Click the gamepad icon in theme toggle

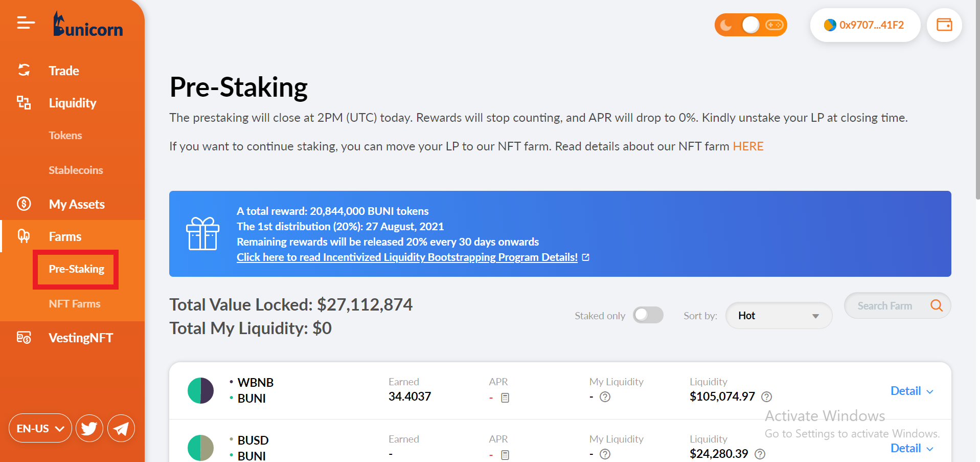(774, 25)
